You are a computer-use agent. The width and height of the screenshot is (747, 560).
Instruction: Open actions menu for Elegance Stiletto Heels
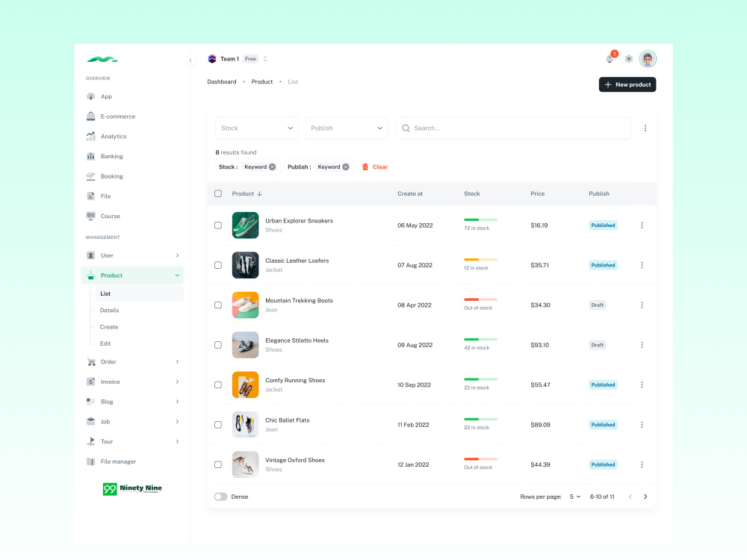tap(642, 345)
